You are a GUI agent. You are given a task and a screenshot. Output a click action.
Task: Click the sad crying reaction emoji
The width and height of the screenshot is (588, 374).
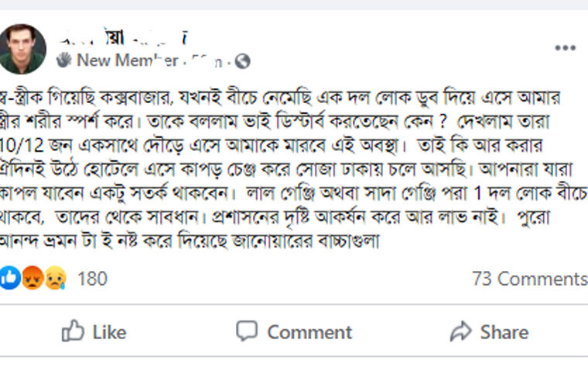tap(55, 278)
